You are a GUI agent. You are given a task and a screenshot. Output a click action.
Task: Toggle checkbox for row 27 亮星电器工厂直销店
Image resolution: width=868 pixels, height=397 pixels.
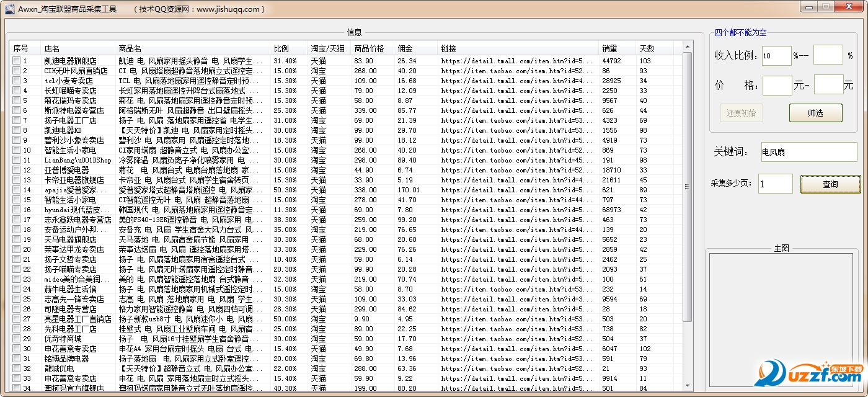pyautogui.click(x=17, y=319)
